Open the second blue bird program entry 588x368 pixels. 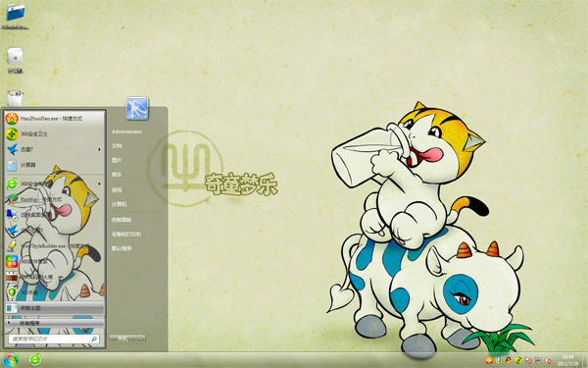[x=54, y=231]
